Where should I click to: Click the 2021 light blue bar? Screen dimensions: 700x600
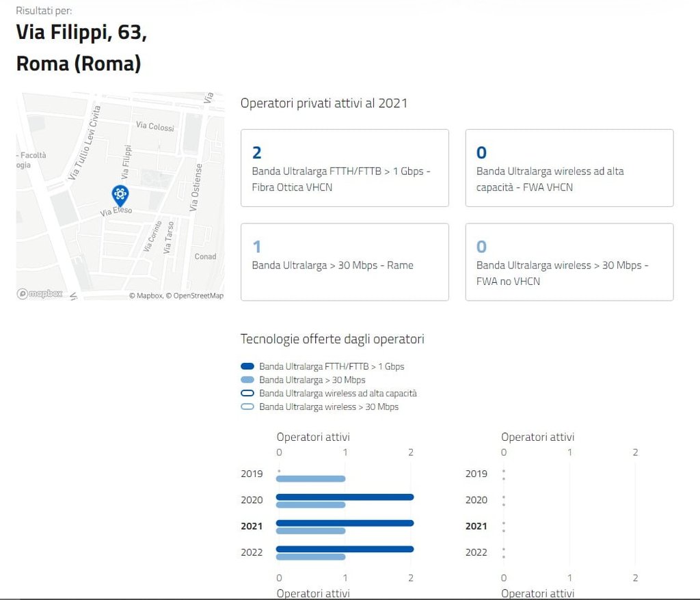tap(311, 531)
